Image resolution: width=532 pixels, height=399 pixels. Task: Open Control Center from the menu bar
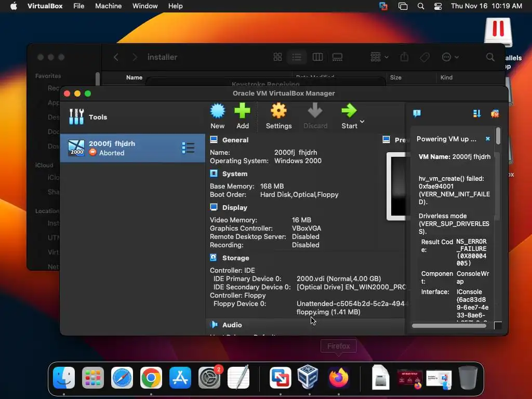pyautogui.click(x=438, y=6)
